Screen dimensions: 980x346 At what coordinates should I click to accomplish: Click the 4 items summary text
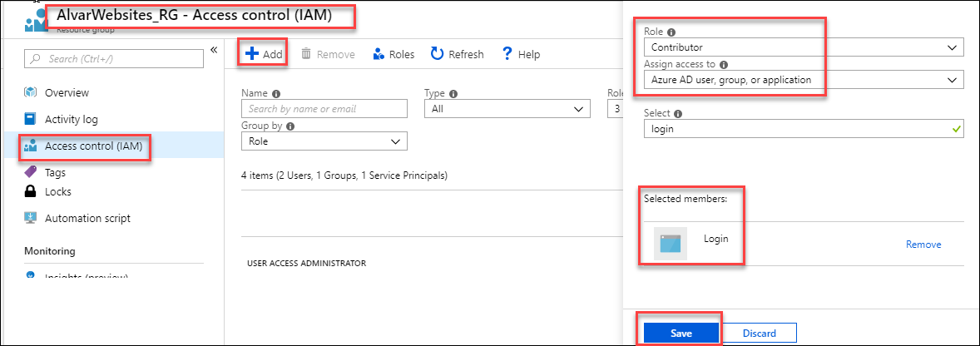click(344, 175)
